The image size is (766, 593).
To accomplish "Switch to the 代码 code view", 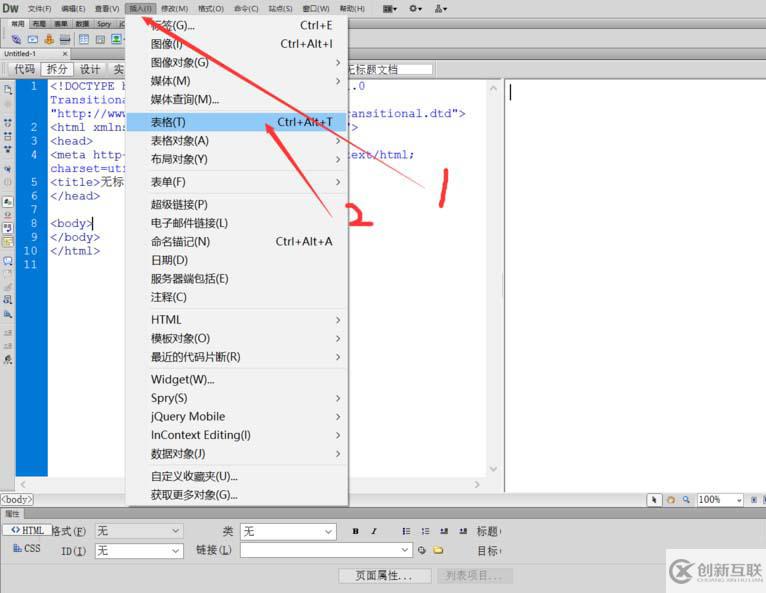I will coord(24,69).
